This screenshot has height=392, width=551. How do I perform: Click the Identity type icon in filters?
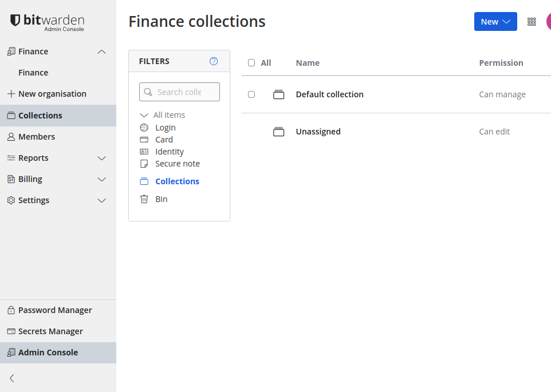(144, 152)
